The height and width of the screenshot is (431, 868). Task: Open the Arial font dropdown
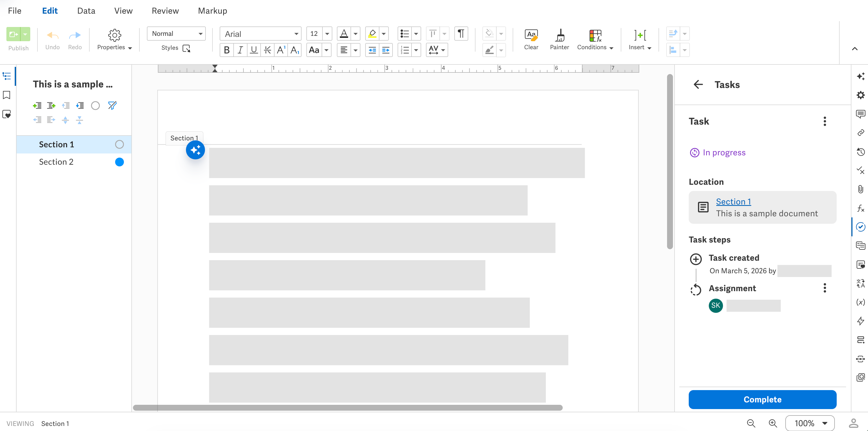260,34
